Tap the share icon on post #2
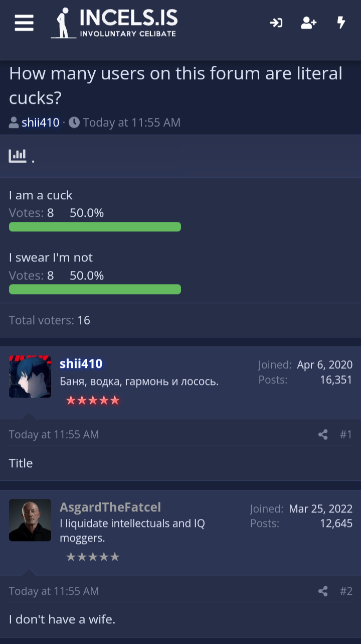 click(323, 591)
